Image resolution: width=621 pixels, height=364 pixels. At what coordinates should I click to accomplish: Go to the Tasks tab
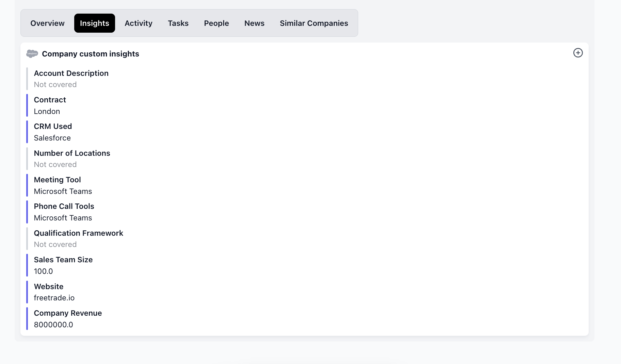click(178, 23)
